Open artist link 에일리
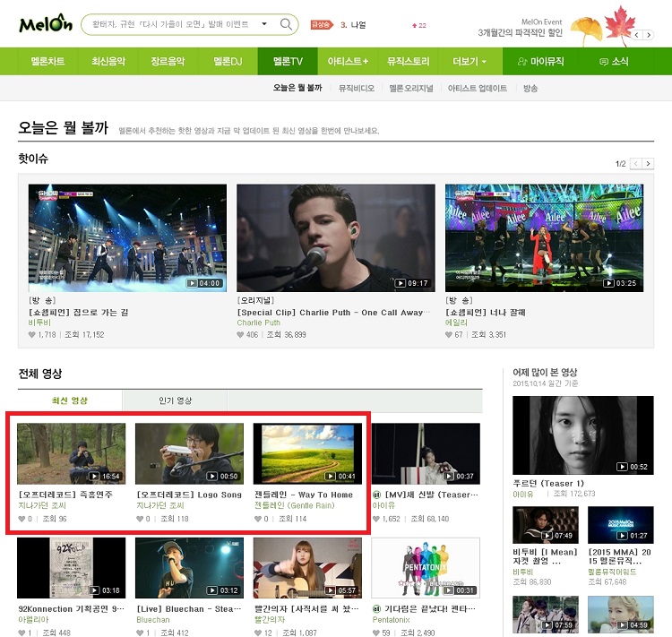672x637 pixels. [x=456, y=323]
